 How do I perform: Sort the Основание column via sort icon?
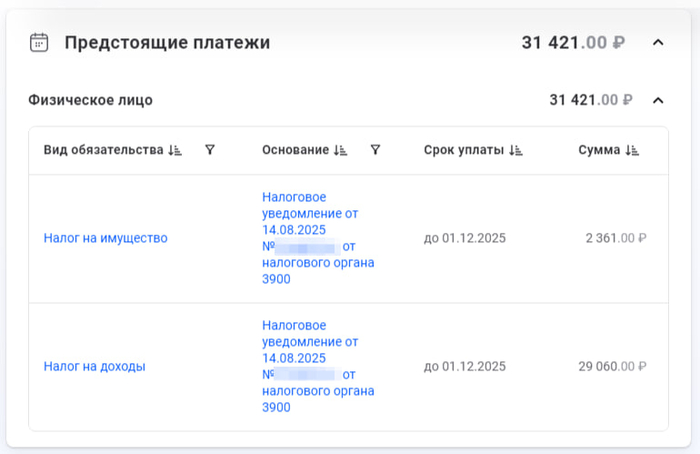coord(341,150)
